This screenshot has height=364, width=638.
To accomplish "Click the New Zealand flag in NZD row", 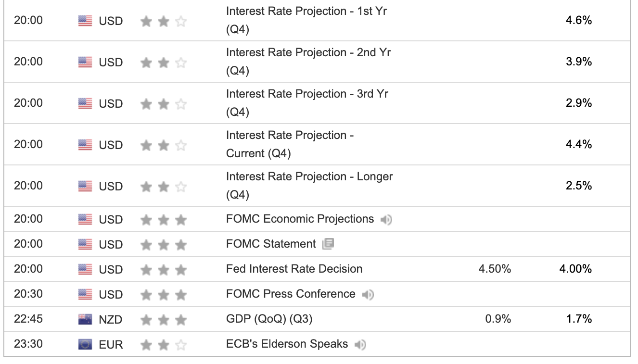I will tap(85, 319).
